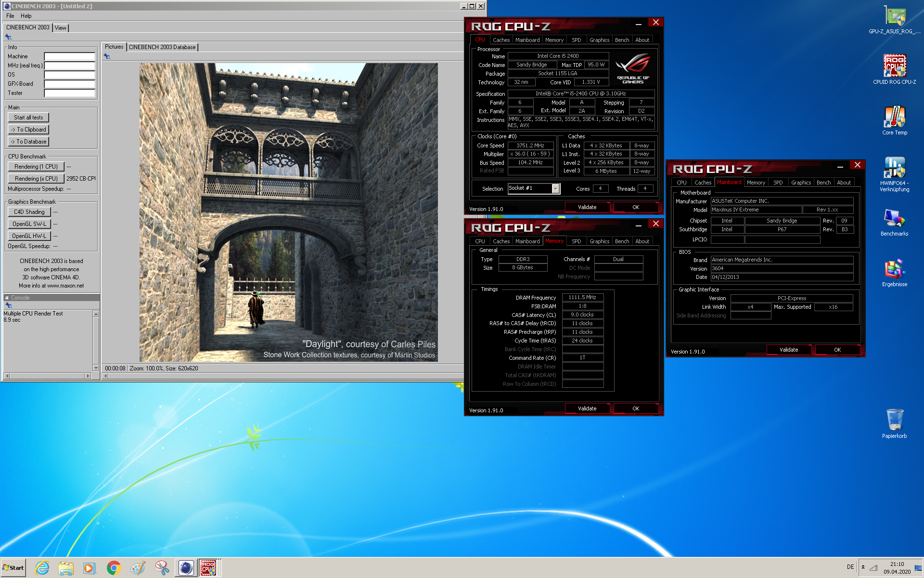This screenshot has height=578, width=924.
Task: Open Caches tab in top CPU-Z window
Action: point(501,40)
